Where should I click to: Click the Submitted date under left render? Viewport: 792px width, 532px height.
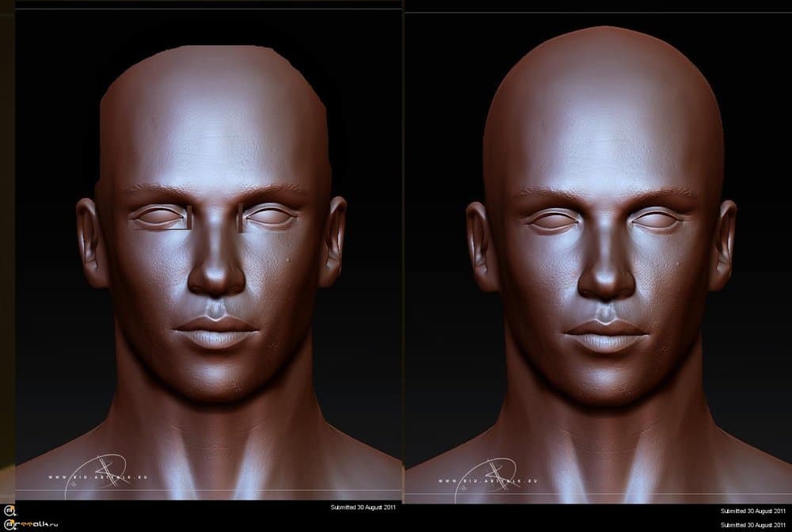coord(363,506)
